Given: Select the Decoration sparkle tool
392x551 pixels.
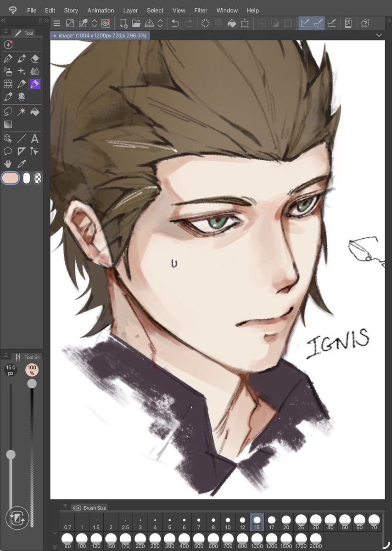Looking at the screenshot, I should (22, 71).
